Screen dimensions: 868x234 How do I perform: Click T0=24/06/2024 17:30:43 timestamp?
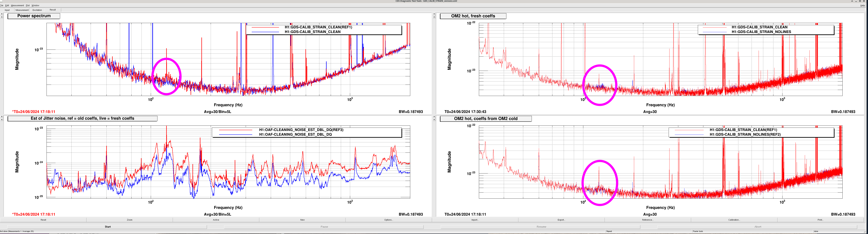pos(465,112)
